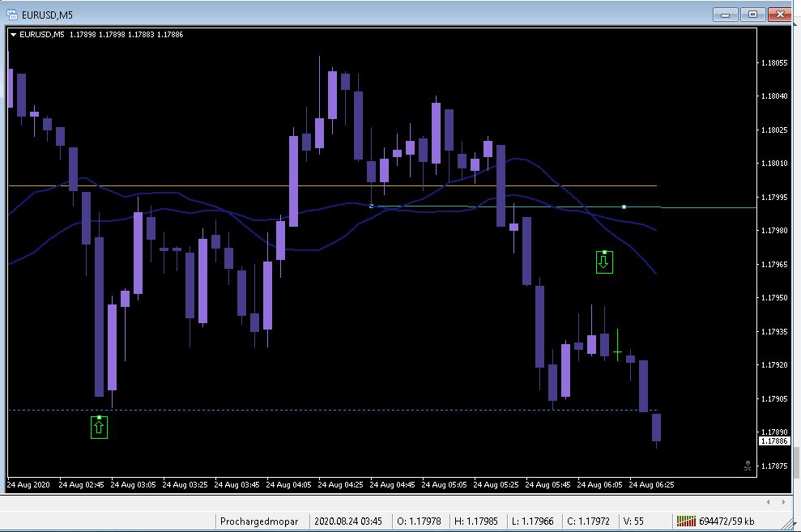The width and height of the screenshot is (801, 532).
Task: Click the 1.18040 price axis label
Action: pos(774,96)
